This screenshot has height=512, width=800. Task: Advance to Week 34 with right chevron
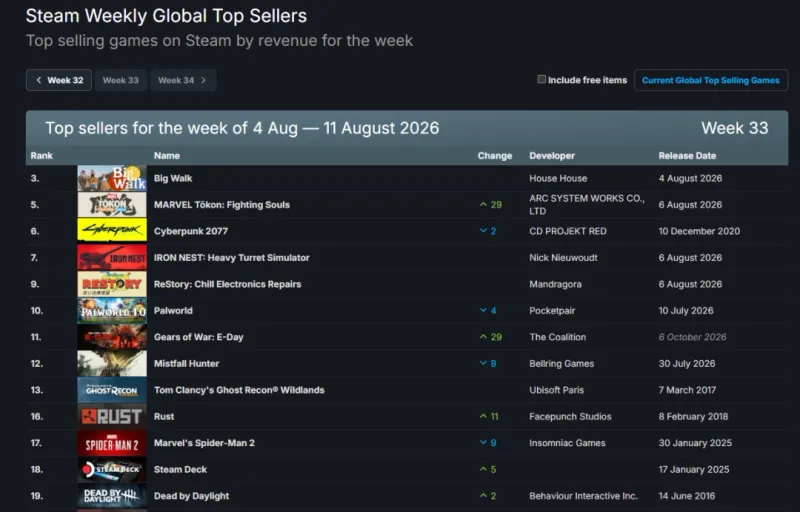click(204, 80)
